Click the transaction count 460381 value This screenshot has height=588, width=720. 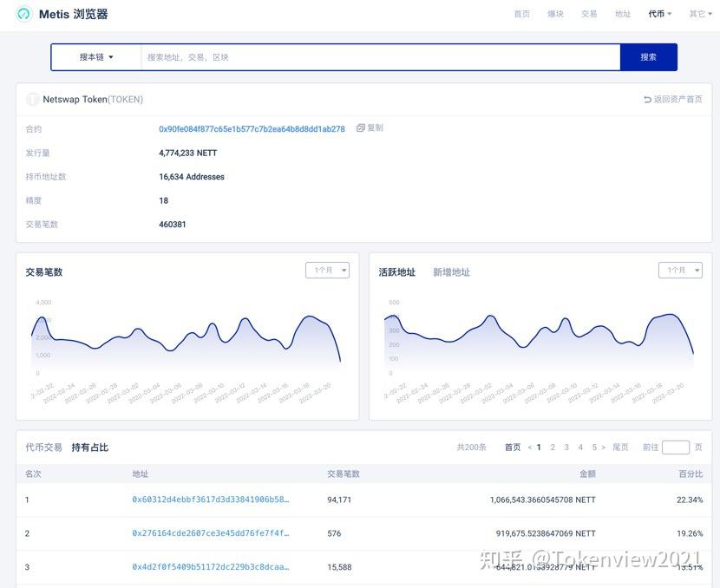173,225
